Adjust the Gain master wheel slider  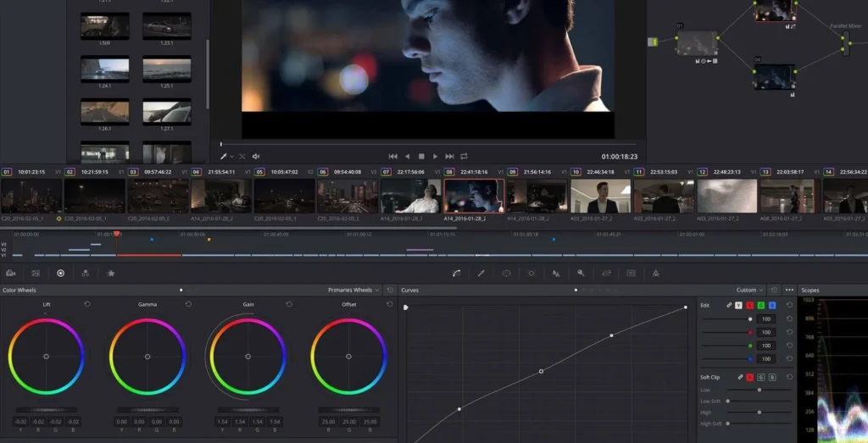pos(248,410)
